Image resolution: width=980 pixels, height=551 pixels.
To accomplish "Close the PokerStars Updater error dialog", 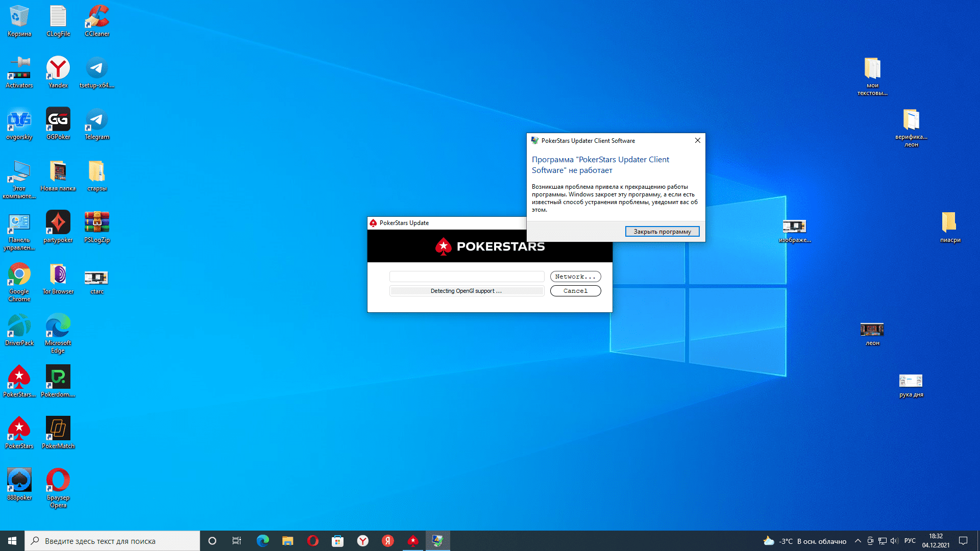I will (697, 140).
